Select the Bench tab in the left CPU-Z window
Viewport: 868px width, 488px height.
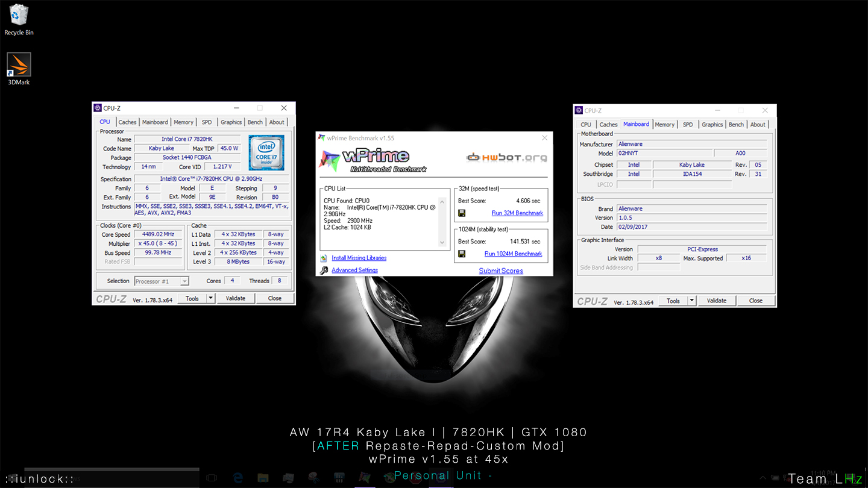click(x=255, y=122)
